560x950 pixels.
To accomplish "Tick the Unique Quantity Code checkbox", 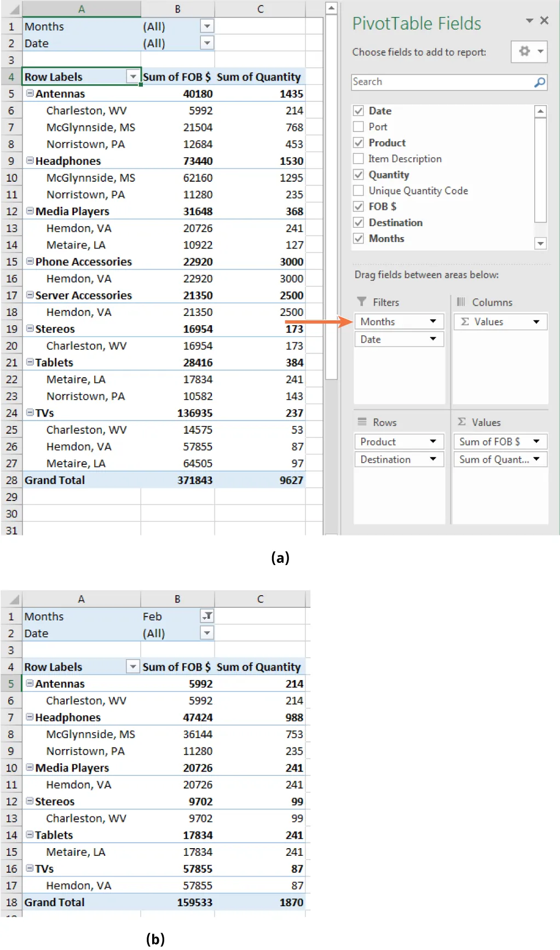I will (x=359, y=191).
